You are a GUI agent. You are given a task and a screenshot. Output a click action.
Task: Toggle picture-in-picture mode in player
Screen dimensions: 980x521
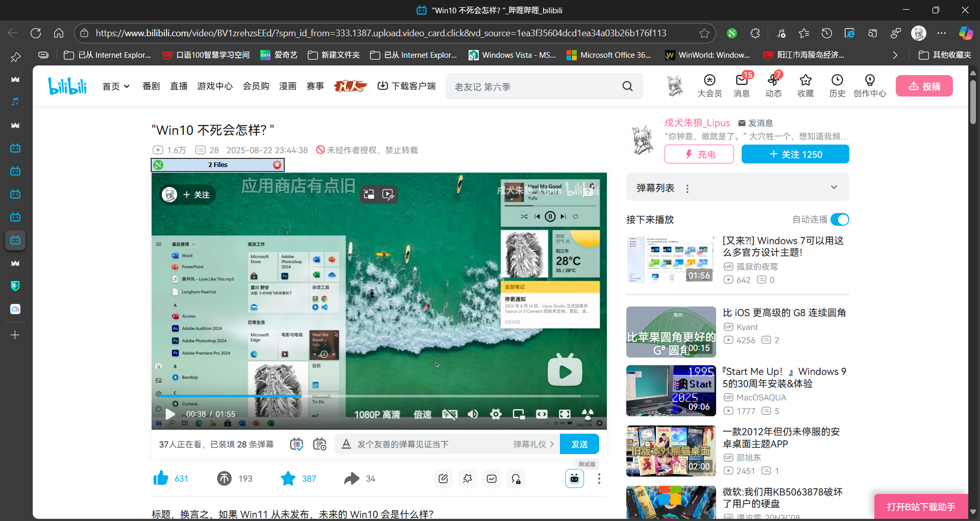click(519, 414)
